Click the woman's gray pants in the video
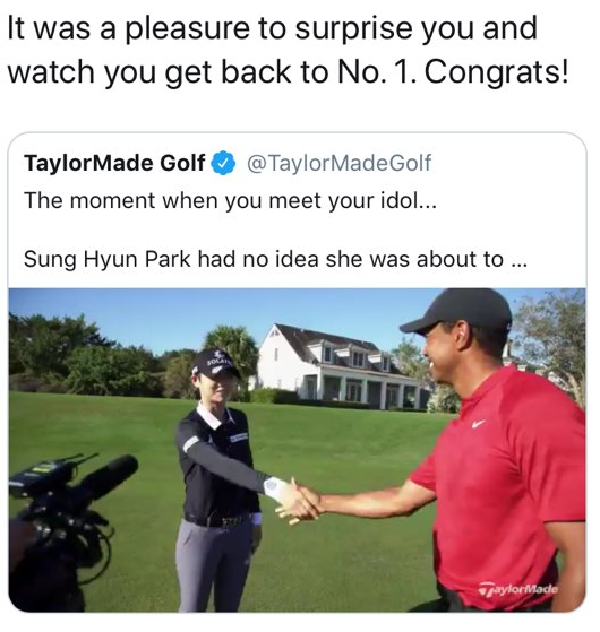This screenshot has height=632, width=600. pyautogui.click(x=216, y=564)
